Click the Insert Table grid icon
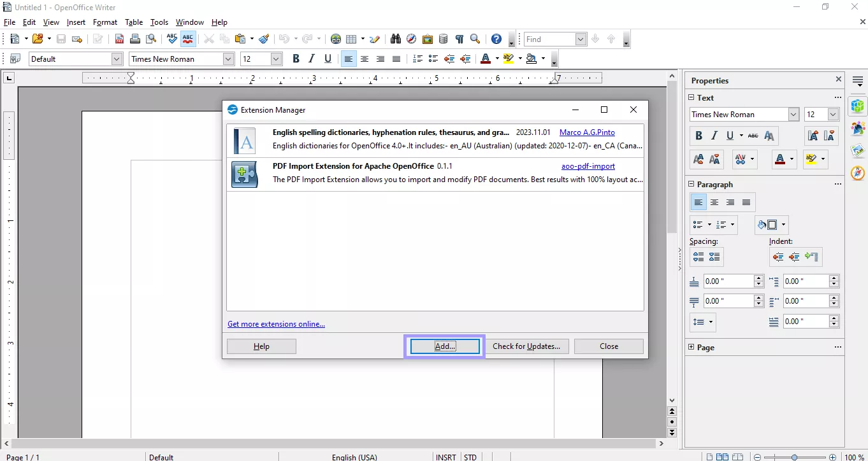The image size is (868, 461). click(351, 39)
